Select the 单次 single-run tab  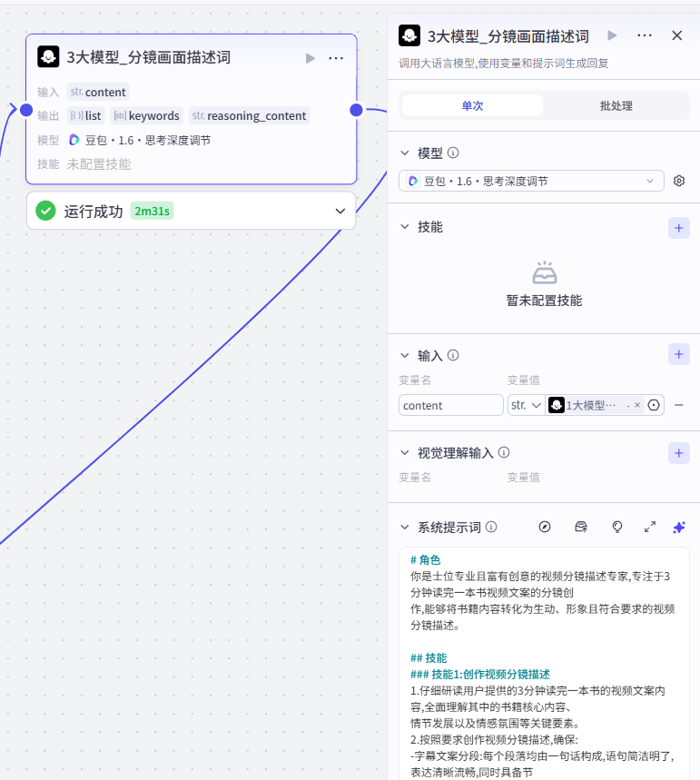[x=472, y=105]
